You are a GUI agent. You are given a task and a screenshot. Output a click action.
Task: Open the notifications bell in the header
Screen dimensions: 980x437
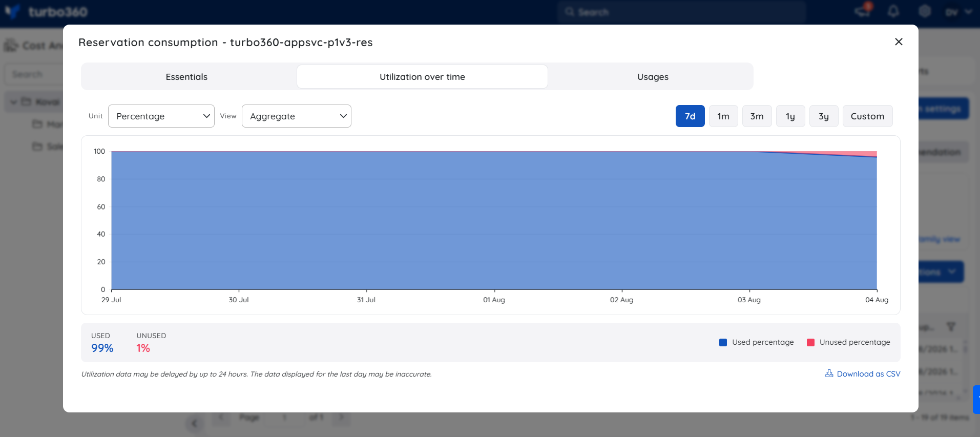pos(893,11)
